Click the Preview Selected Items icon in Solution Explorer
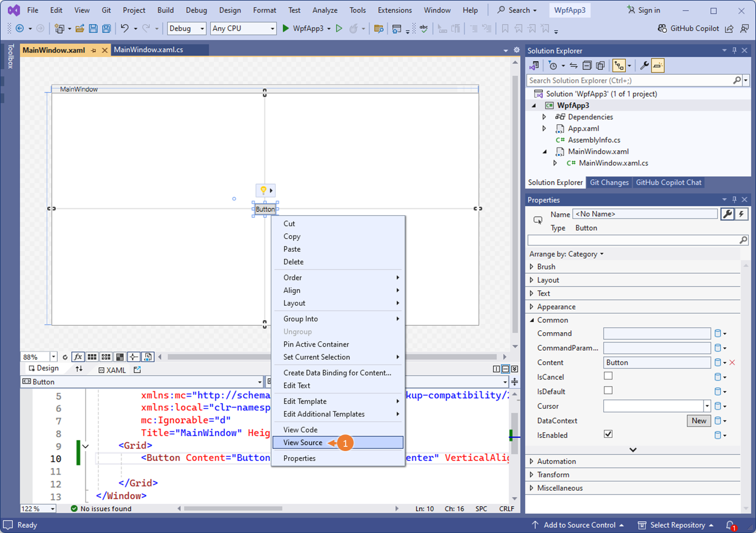 [658, 66]
